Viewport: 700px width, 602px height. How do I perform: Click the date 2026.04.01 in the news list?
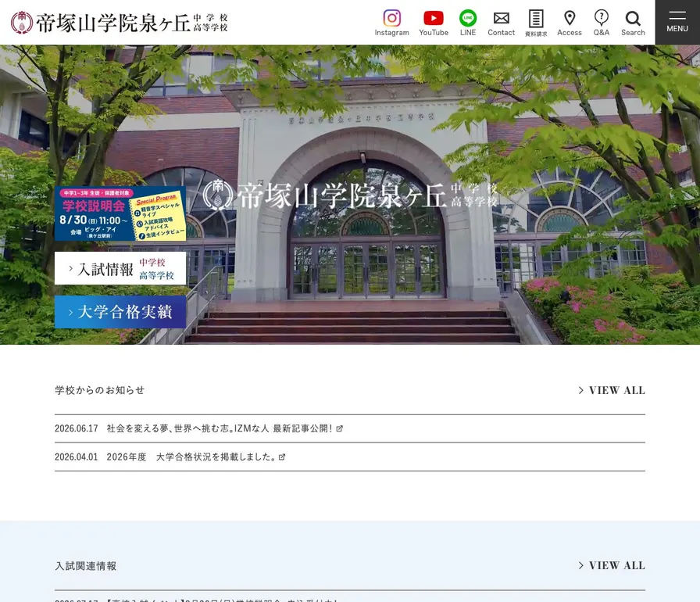coord(77,457)
